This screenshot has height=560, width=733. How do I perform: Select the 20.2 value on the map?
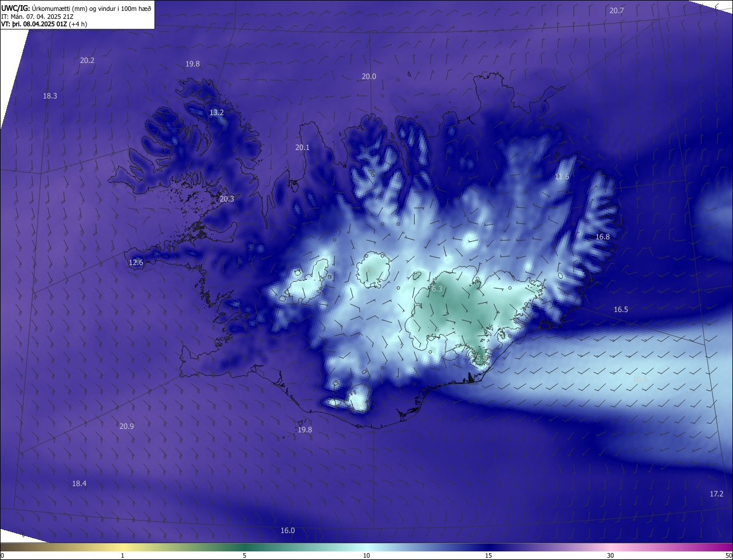coord(87,60)
